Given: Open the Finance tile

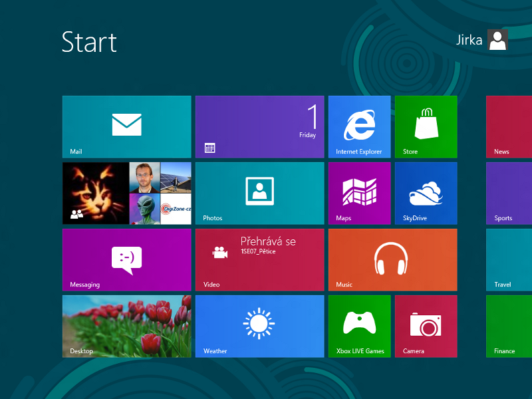Looking at the screenshot, I should (509, 326).
